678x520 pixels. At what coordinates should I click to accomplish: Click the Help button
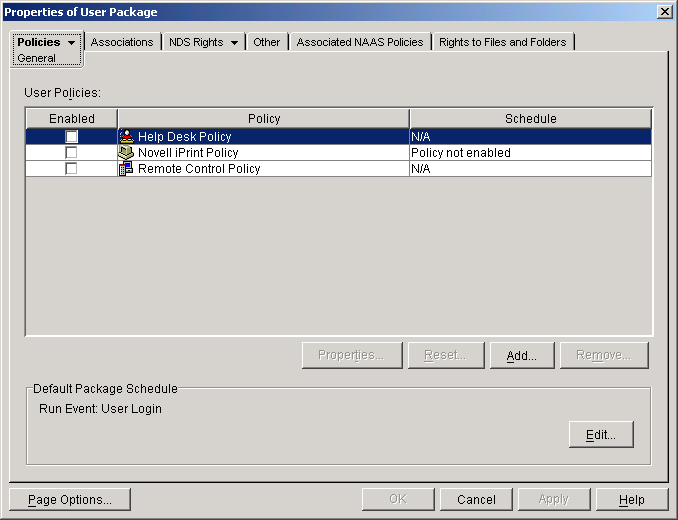[632, 500]
